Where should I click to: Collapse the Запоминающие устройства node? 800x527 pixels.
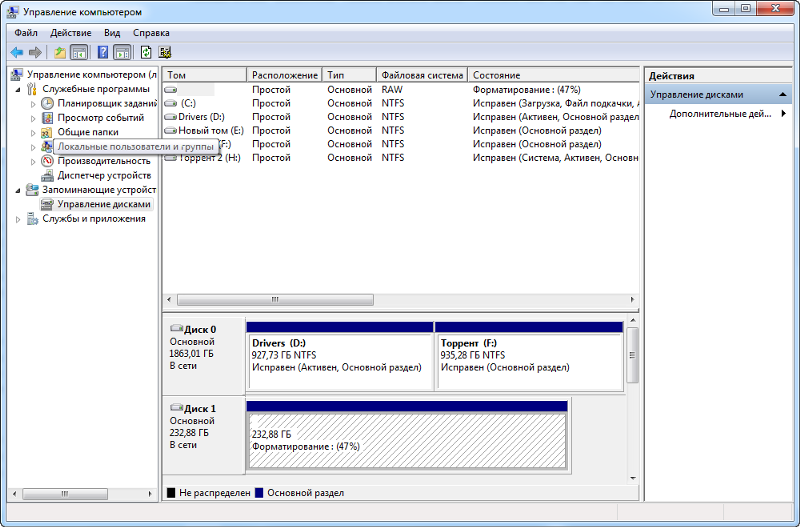pyautogui.click(x=18, y=190)
